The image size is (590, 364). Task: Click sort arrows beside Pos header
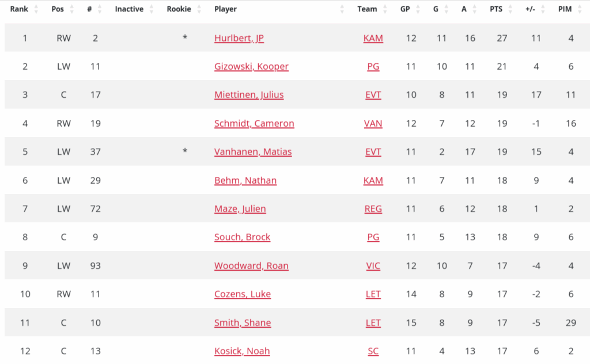tap(72, 9)
